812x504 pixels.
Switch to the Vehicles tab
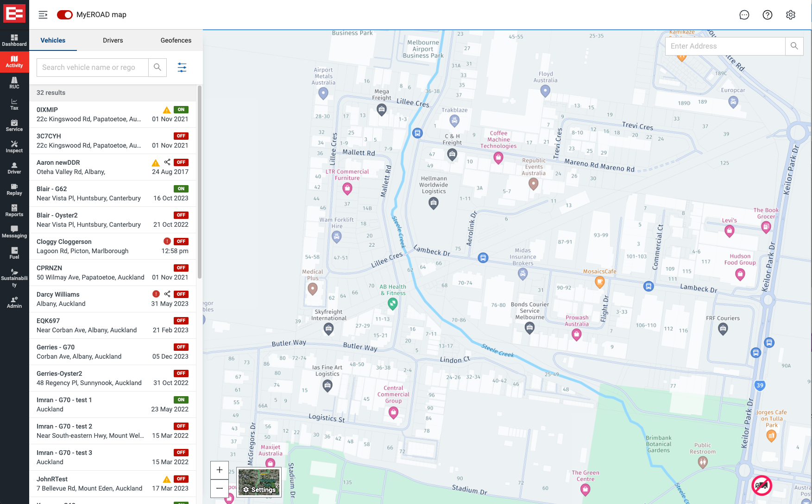(53, 41)
